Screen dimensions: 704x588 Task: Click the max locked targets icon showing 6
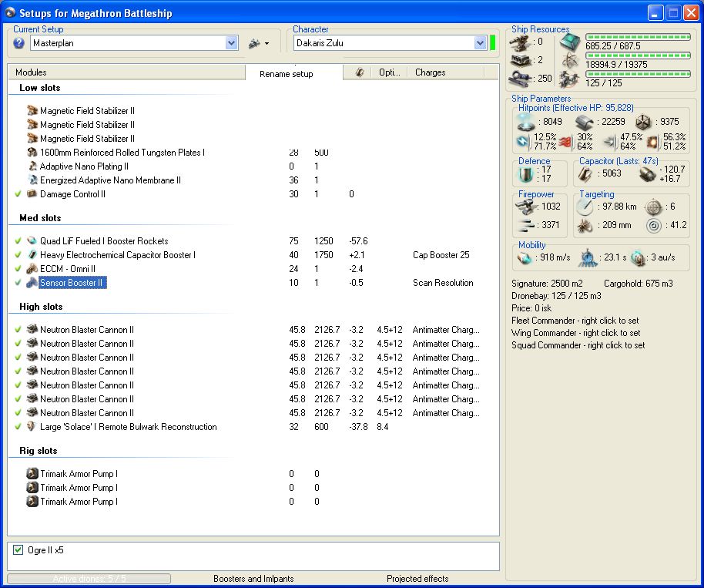tap(653, 207)
